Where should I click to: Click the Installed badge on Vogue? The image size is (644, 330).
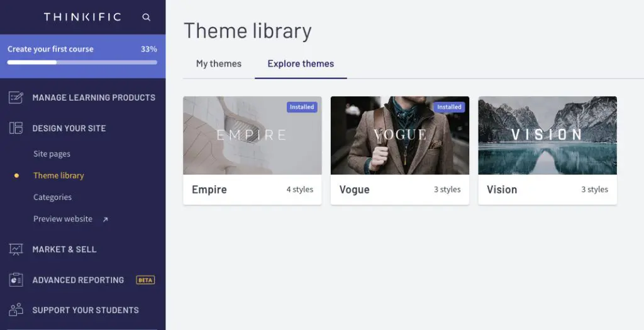pos(449,107)
